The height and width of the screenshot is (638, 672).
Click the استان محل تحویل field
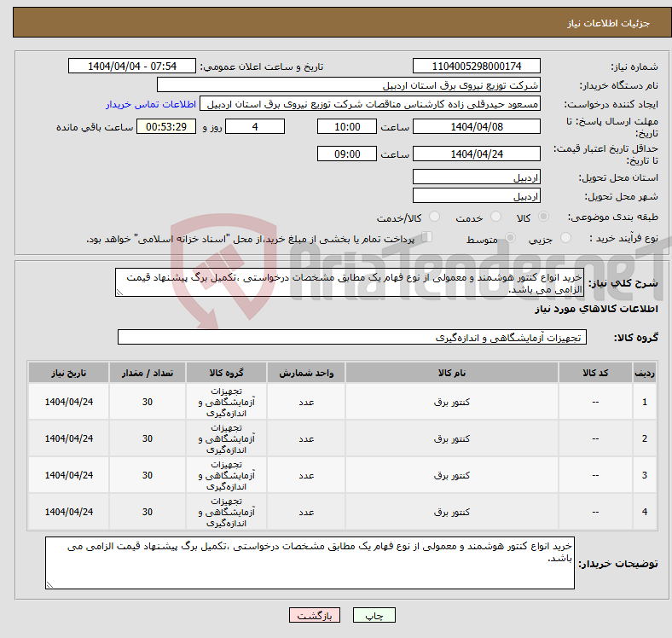coord(476,177)
